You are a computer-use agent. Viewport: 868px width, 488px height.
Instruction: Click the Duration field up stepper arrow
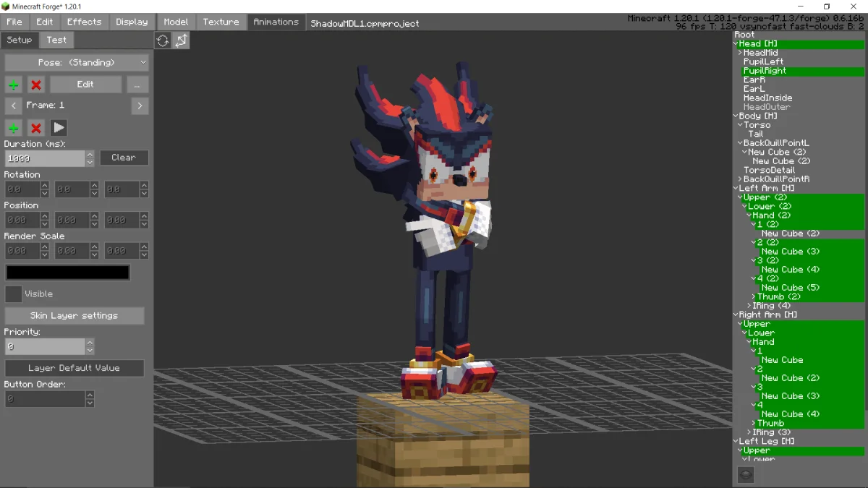[90, 154]
